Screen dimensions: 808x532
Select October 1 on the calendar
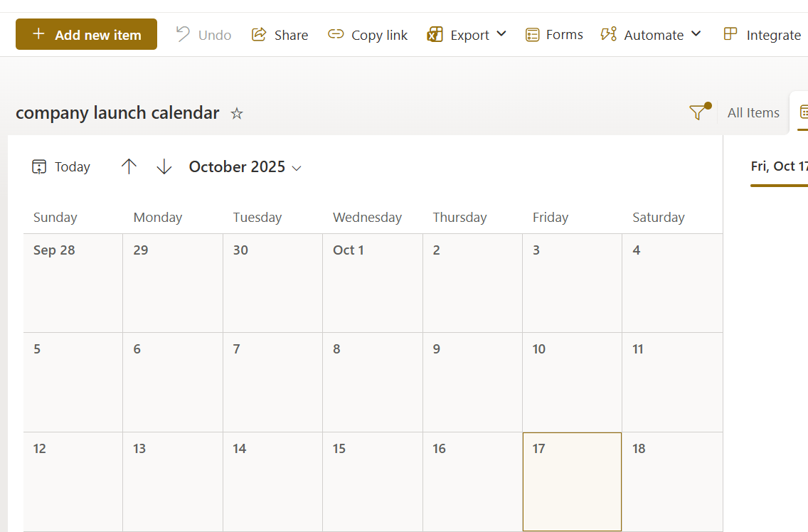coord(373,283)
